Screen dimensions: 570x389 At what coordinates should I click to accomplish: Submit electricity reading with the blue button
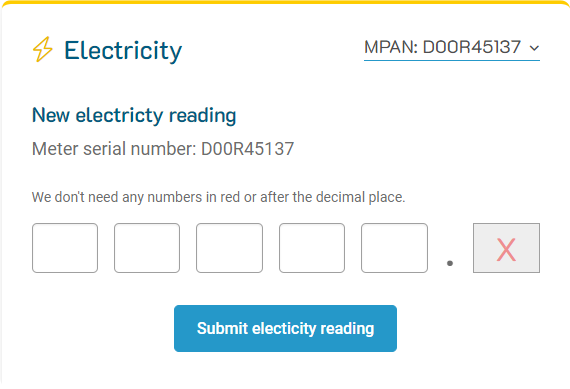[285, 328]
